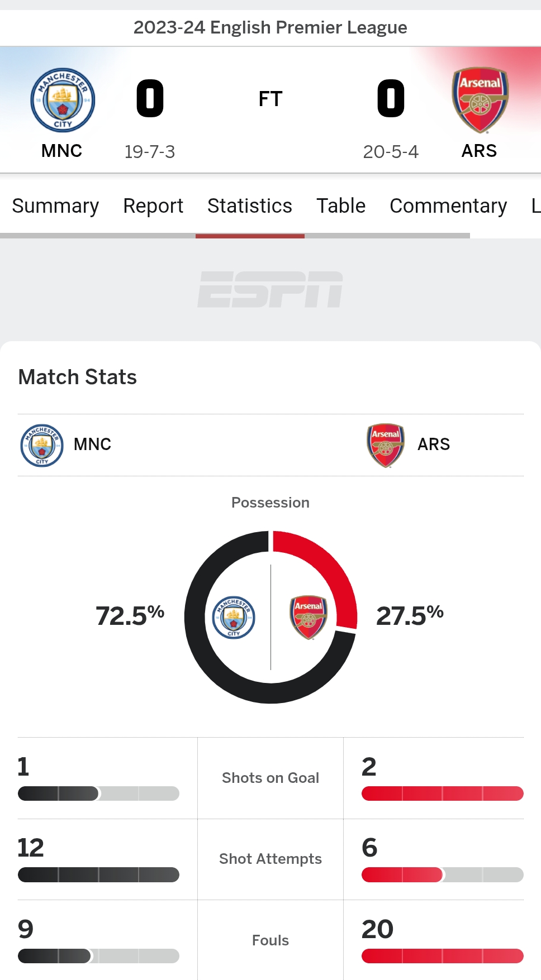
Task: Select the Arsenal logo in Match Stats row
Action: pyautogui.click(x=386, y=445)
